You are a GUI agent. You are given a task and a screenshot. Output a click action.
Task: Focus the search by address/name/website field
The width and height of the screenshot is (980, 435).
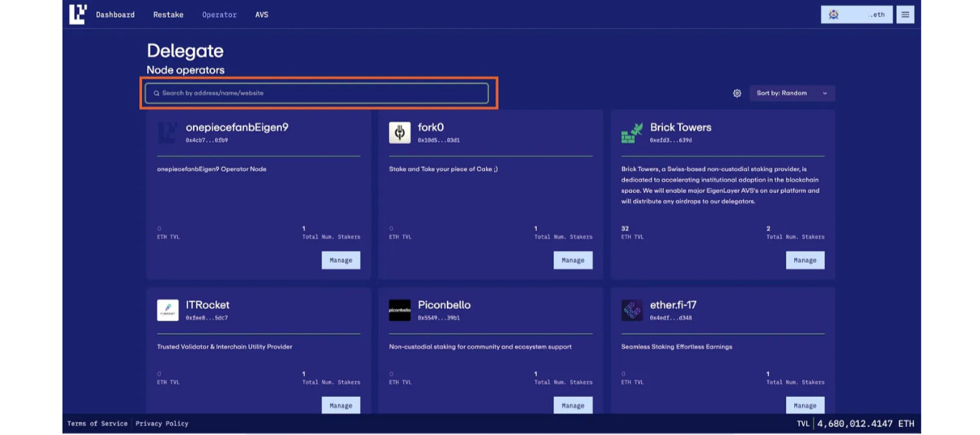(316, 93)
